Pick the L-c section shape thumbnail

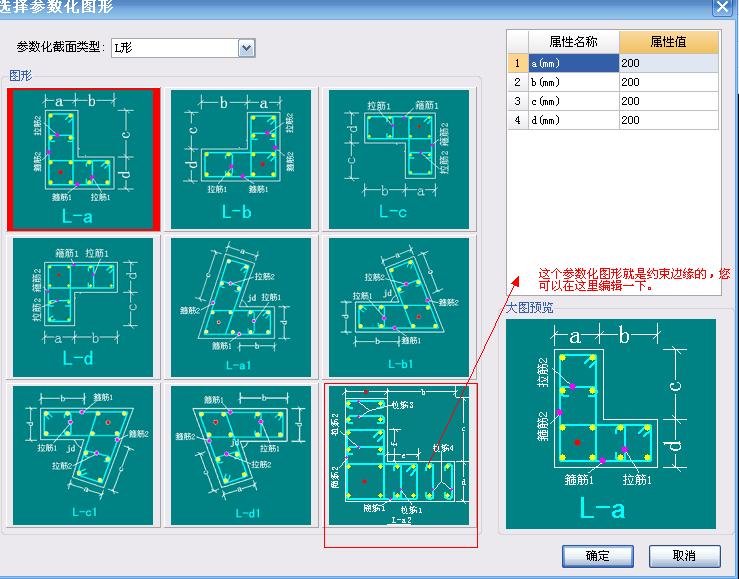[399, 159]
